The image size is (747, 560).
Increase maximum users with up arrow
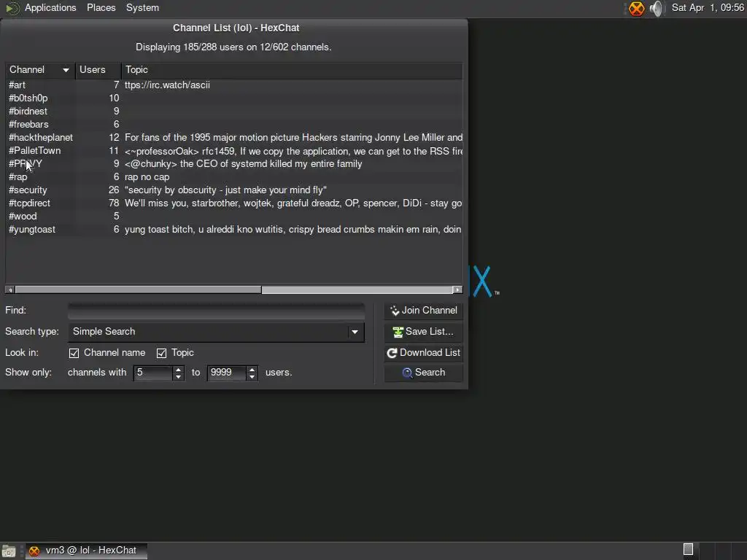click(252, 369)
